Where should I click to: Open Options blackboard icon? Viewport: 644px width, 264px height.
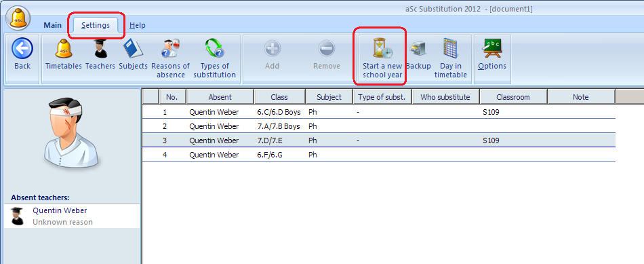[x=492, y=48]
